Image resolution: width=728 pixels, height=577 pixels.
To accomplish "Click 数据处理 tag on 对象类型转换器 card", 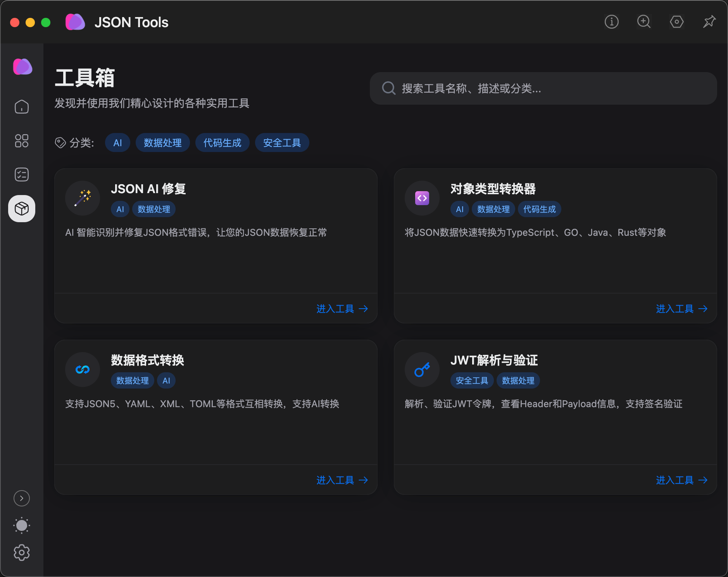I will [x=493, y=209].
